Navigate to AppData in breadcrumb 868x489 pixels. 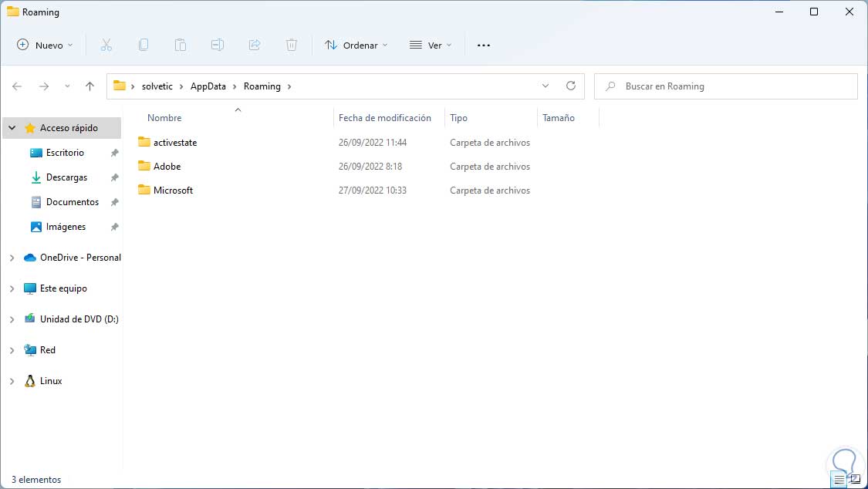coord(208,86)
